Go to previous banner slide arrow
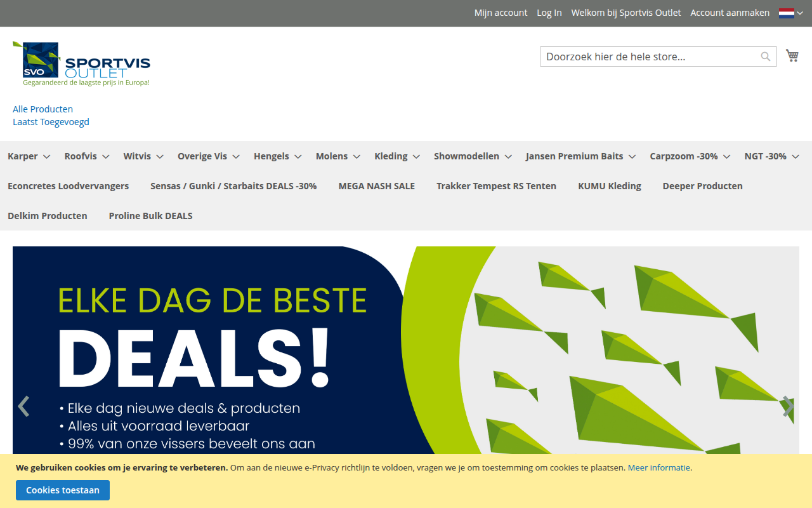812x508 pixels. [x=23, y=406]
